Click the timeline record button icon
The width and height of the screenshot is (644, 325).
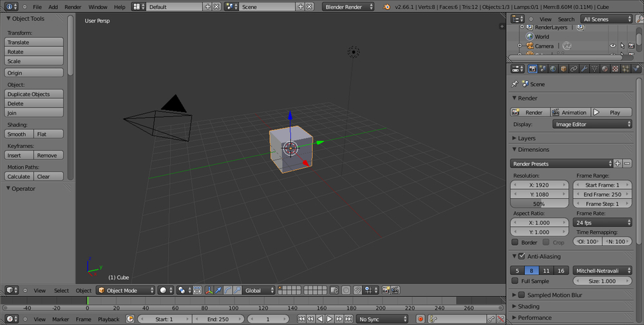[420, 319]
